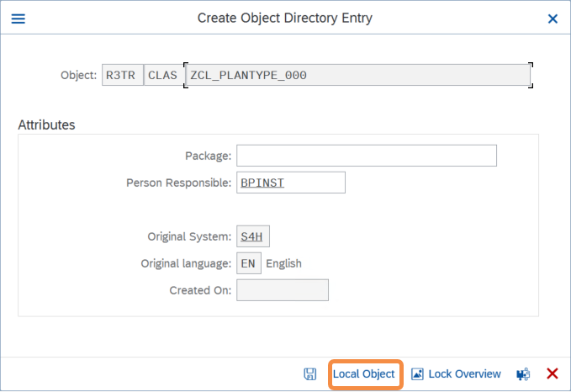Click the Local Object button
571x392 pixels.
[363, 373]
